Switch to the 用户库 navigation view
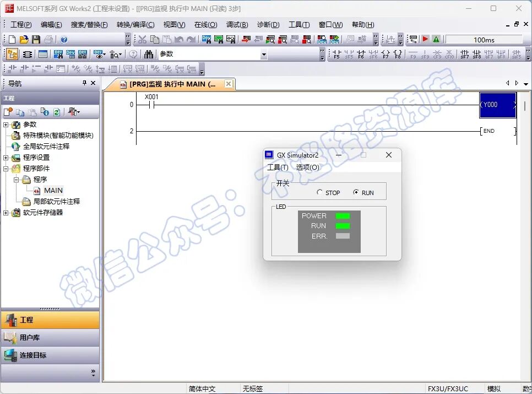Screen dimensions: 532x394 click(x=50, y=337)
